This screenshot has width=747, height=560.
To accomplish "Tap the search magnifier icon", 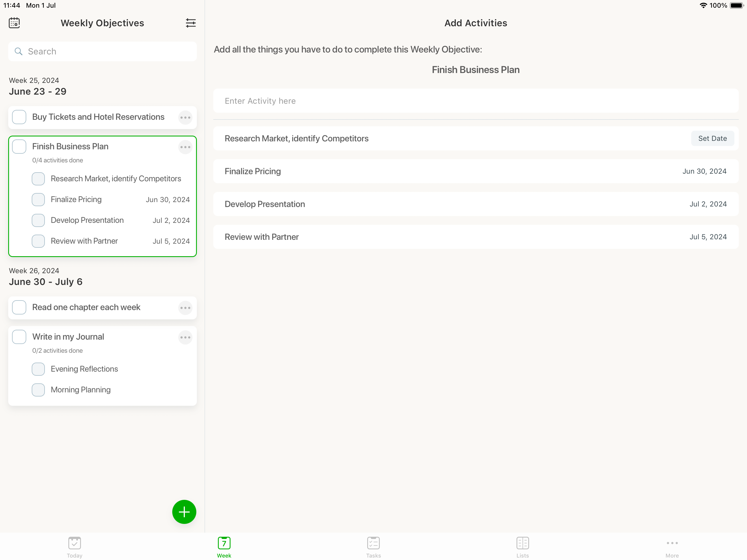I will [x=19, y=51].
